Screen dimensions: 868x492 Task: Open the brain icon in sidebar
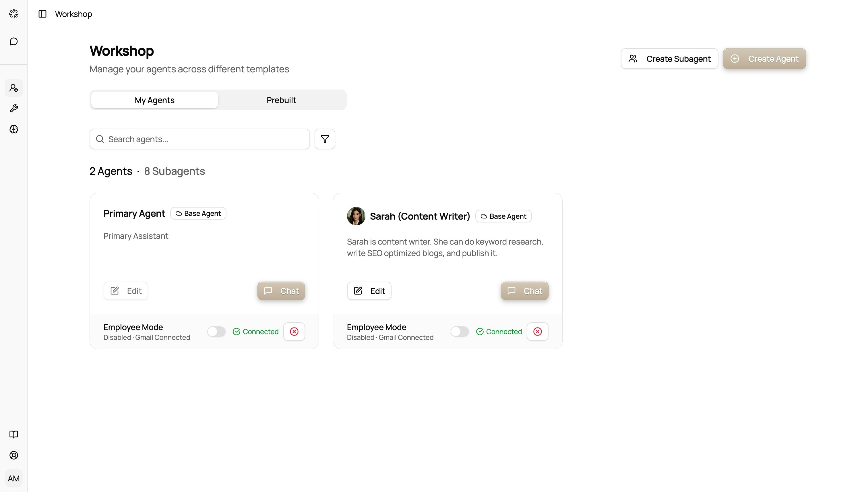(13, 129)
